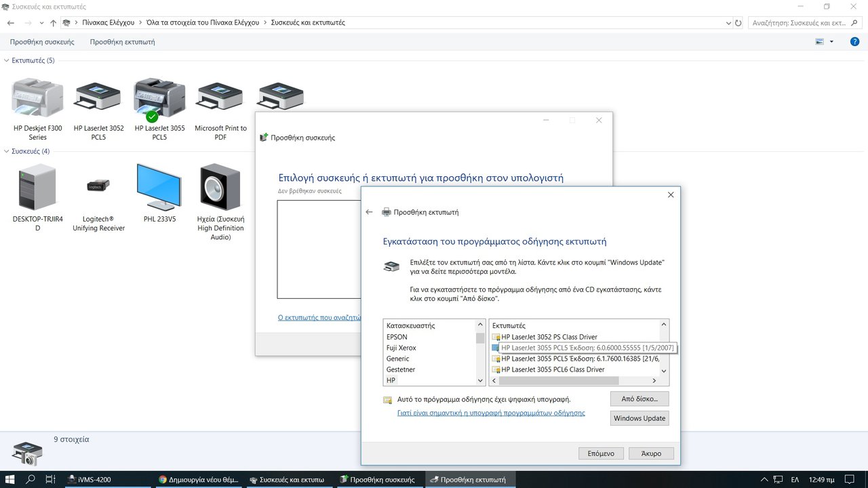This screenshot has width=868, height=488.
Task: Select the HP Deskjet F300 Series printer
Action: [38, 108]
